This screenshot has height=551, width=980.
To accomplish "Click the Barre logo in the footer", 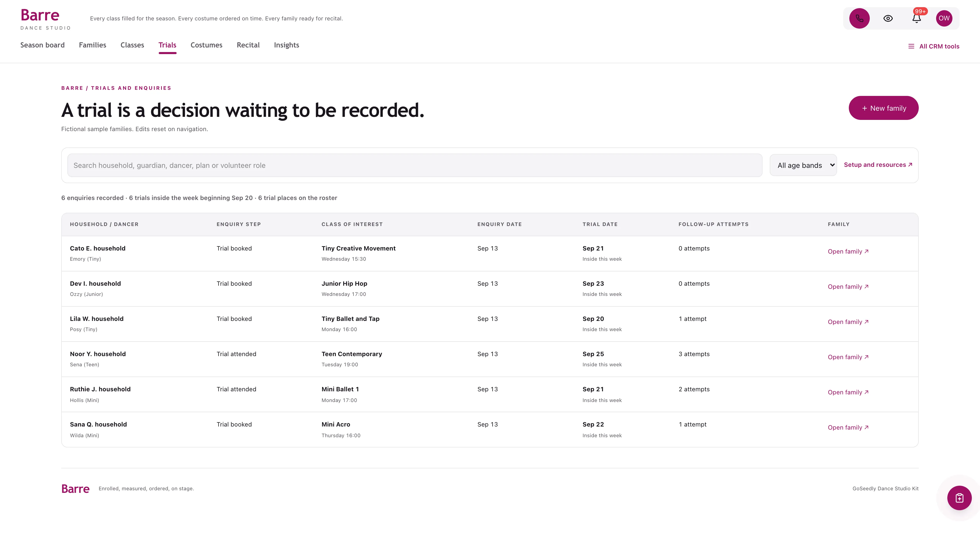I will coord(75,489).
